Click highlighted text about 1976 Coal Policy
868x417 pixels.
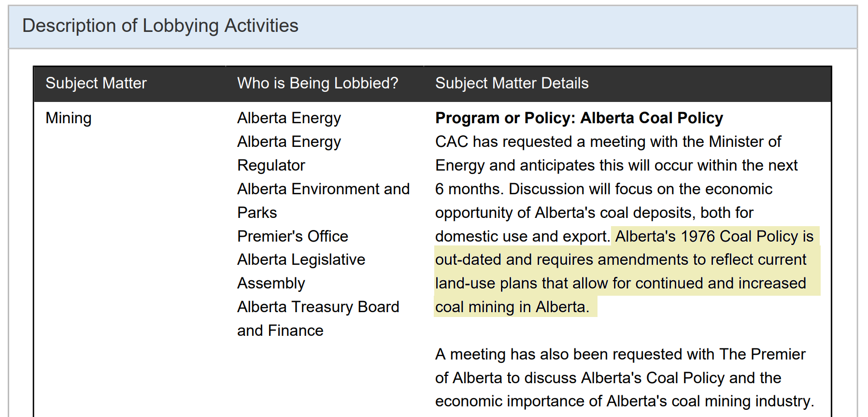pos(714,236)
